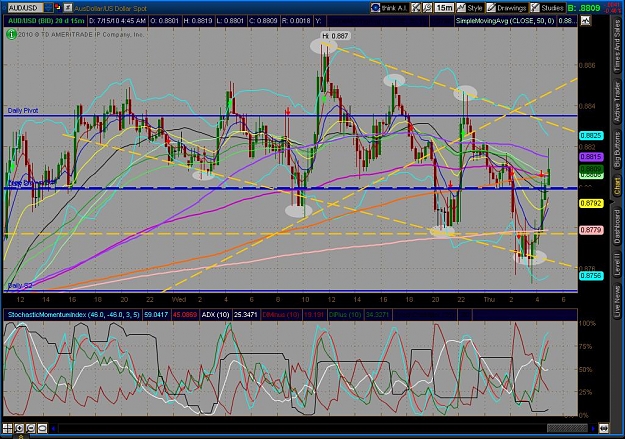Open the Big Buttons side tab

[x=617, y=150]
